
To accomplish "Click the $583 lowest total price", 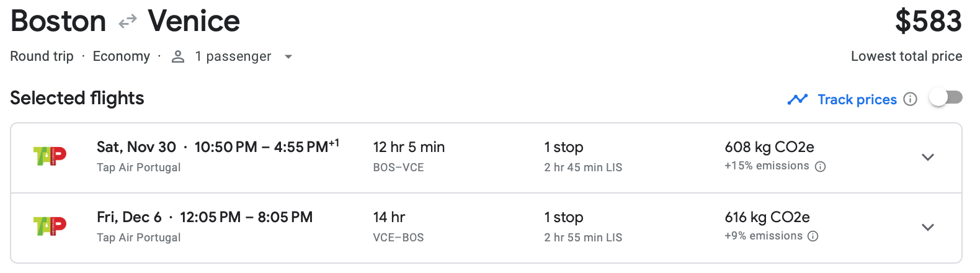I will [x=928, y=22].
